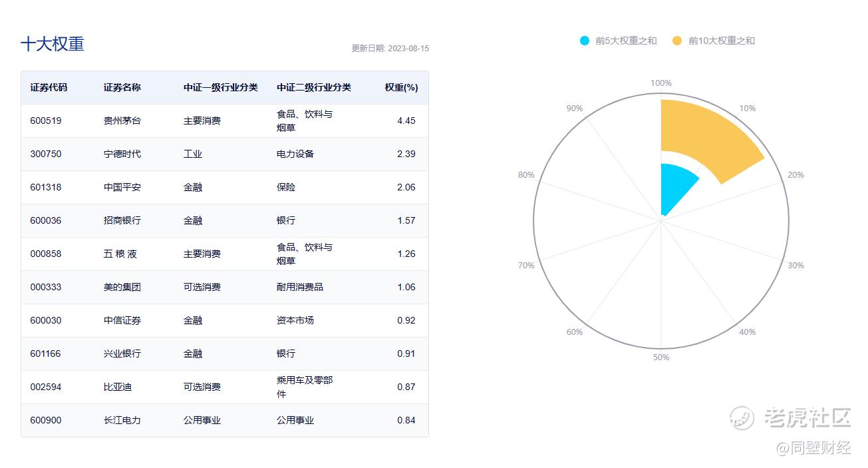868x468 pixels.
Task: Open the 贵州茅台 stock entry
Action: 122,120
